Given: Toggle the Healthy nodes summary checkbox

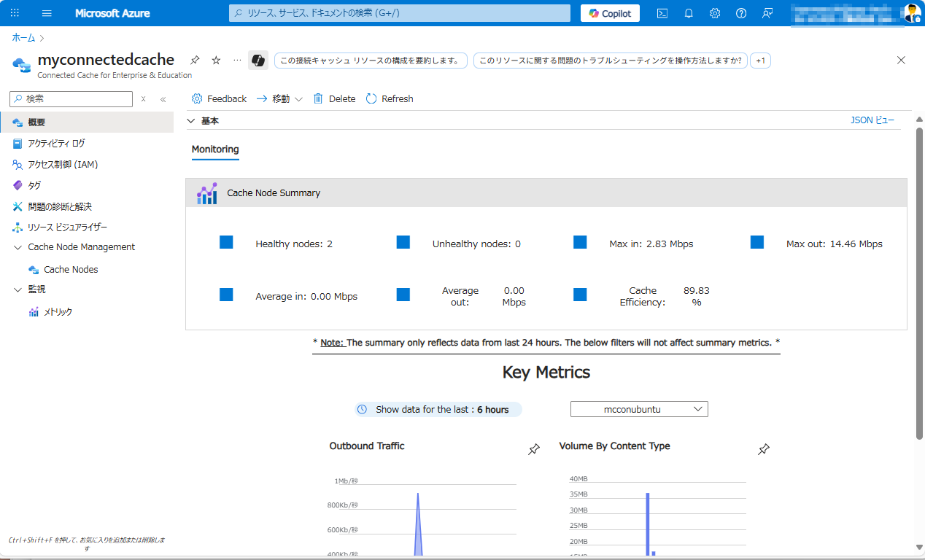Looking at the screenshot, I should pyautogui.click(x=226, y=241).
